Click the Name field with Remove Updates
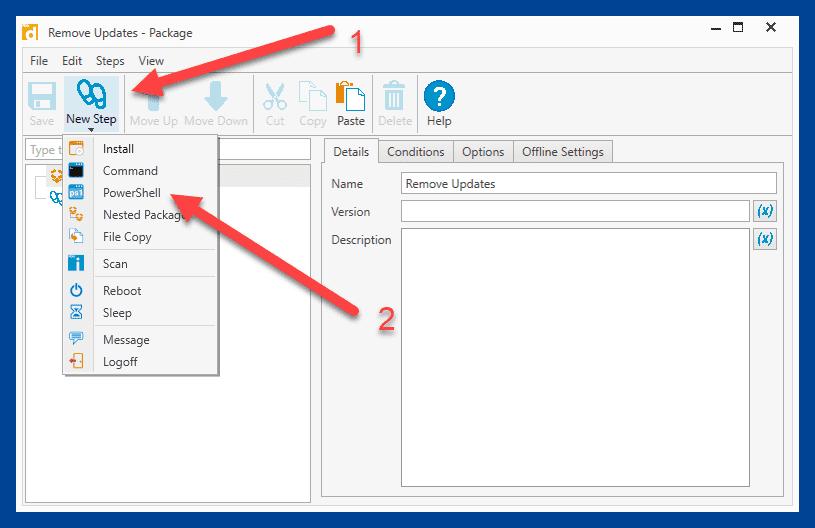The image size is (815, 528). (589, 183)
